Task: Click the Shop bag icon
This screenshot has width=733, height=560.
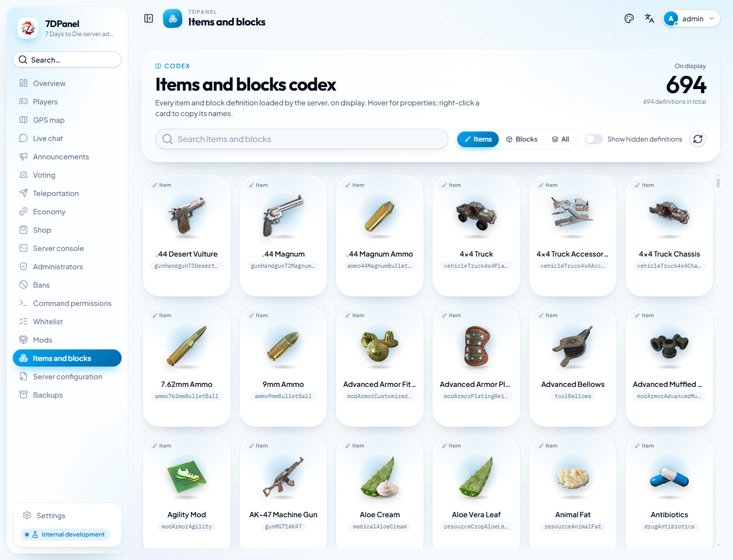Action: (x=23, y=230)
